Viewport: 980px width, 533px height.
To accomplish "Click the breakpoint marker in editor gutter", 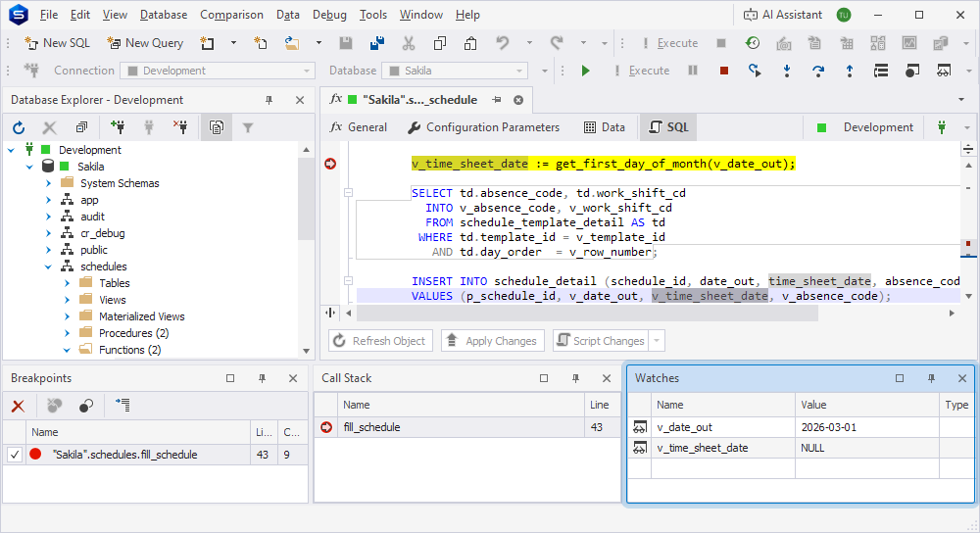I will tap(330, 164).
